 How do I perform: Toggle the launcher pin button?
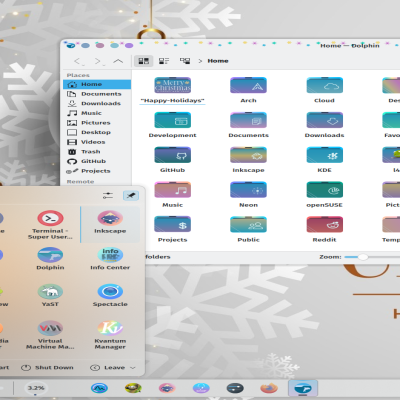point(131,196)
